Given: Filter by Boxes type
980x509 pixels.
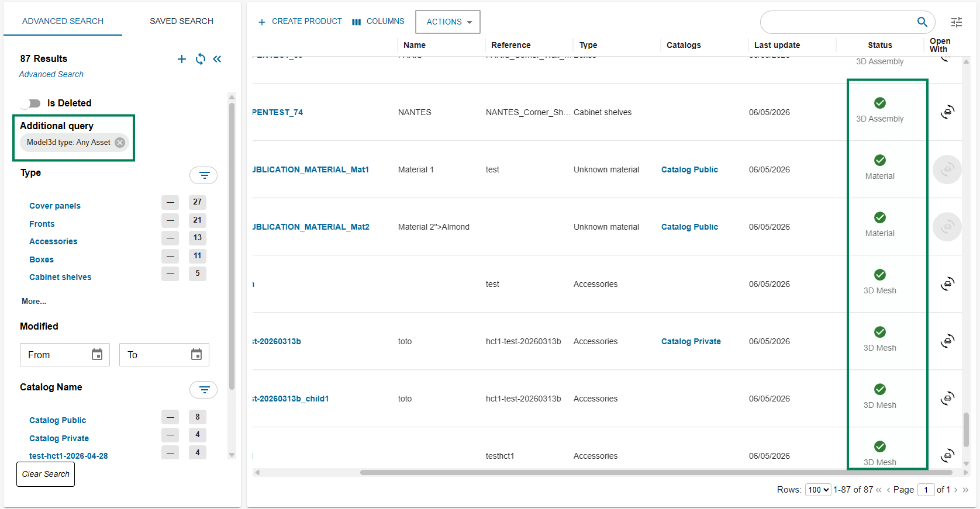Looking at the screenshot, I should point(42,259).
